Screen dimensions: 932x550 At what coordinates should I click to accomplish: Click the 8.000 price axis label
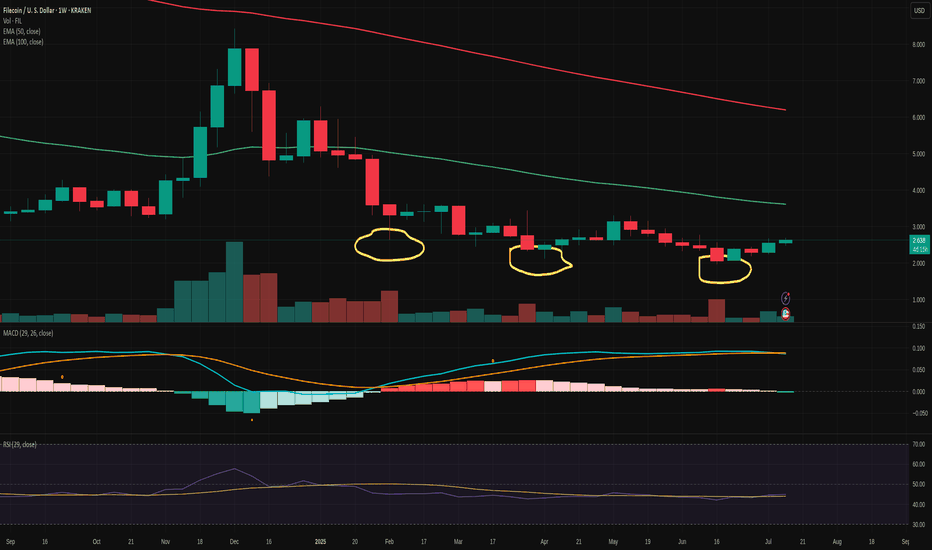[918, 45]
